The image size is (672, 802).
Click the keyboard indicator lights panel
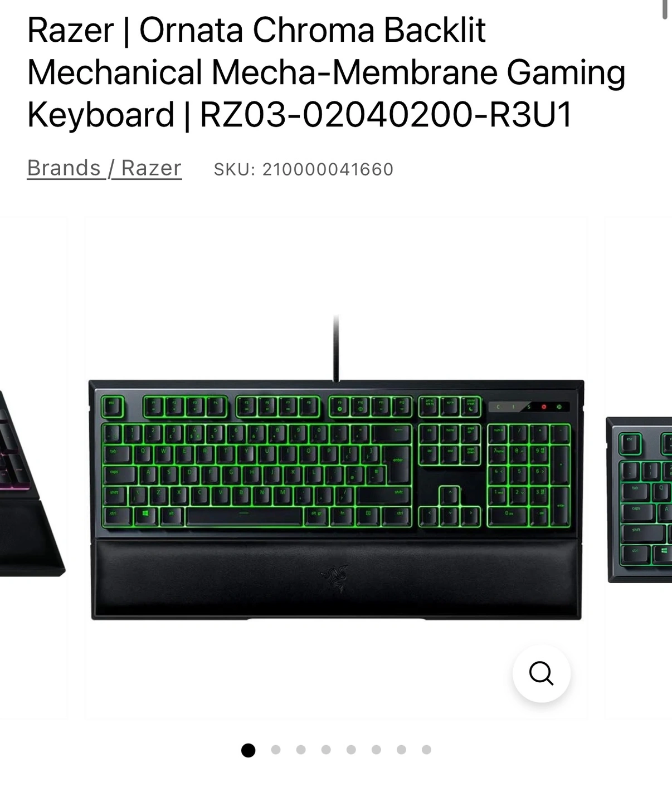(x=529, y=407)
